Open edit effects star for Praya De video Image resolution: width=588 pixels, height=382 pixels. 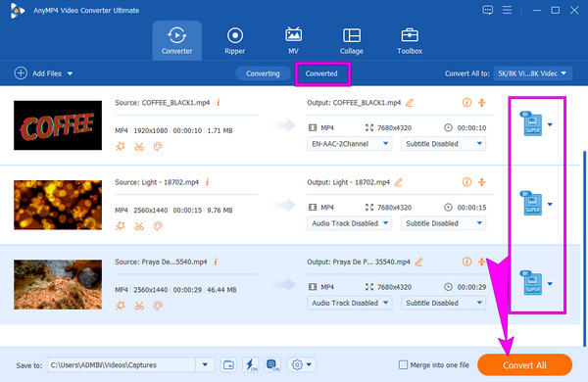121,306
